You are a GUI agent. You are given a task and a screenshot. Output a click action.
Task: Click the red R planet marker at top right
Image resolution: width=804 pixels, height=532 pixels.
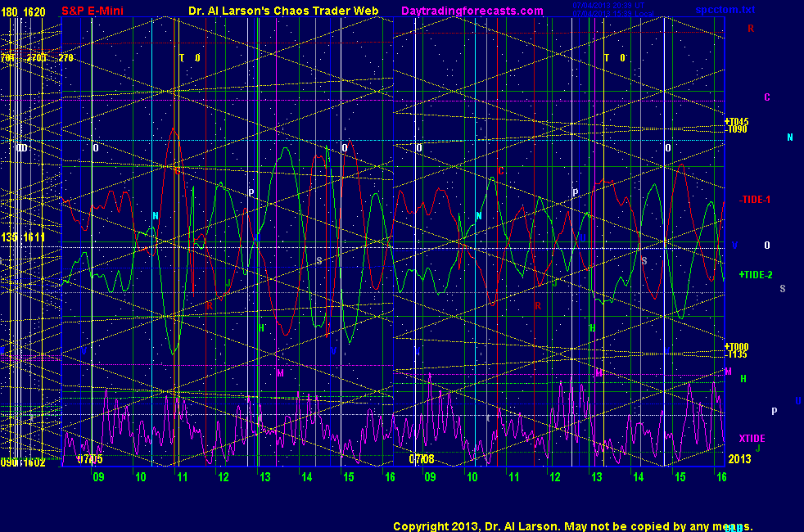(750, 29)
